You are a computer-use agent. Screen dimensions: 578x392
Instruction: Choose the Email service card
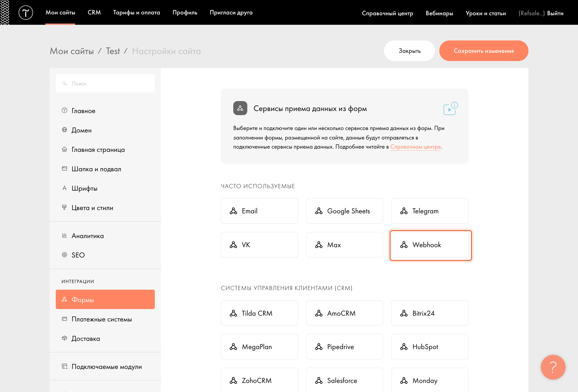pos(259,211)
